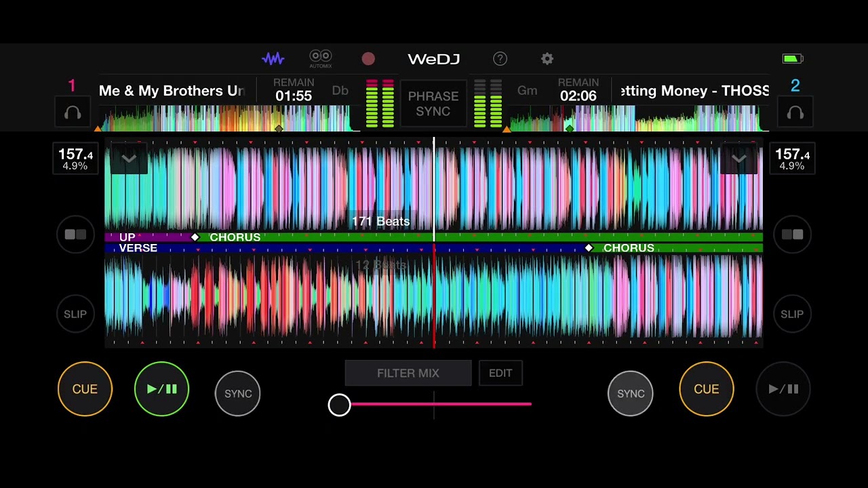This screenshot has height=488, width=868.
Task: Tap deck 2 remaining time 02:06
Action: click(x=578, y=96)
